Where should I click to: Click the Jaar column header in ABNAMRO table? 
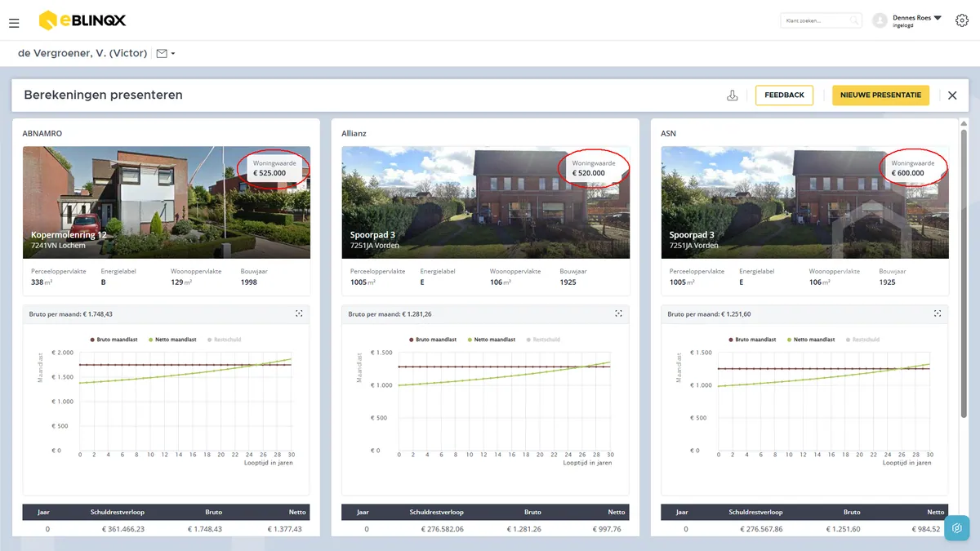(44, 512)
